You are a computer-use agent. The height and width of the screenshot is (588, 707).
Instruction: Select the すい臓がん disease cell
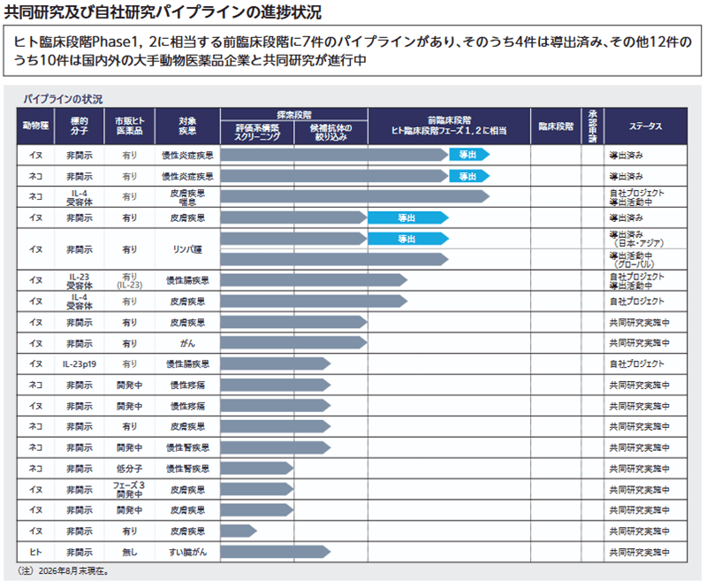point(187,552)
